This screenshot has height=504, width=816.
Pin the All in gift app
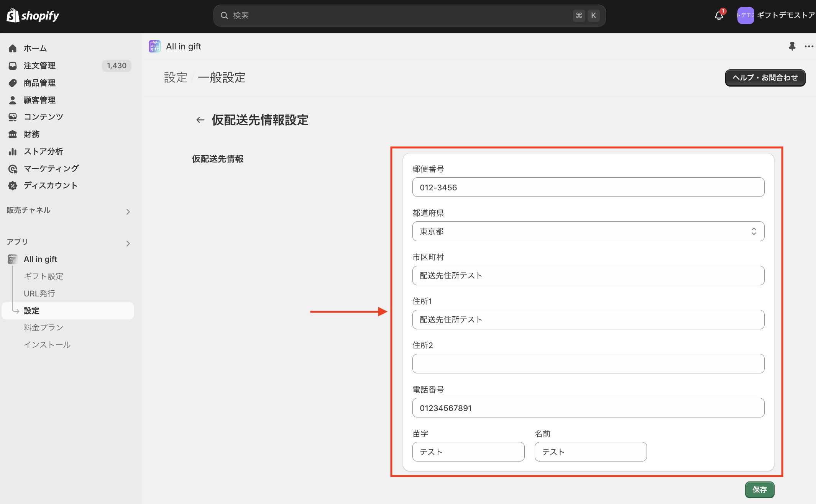coord(792,46)
